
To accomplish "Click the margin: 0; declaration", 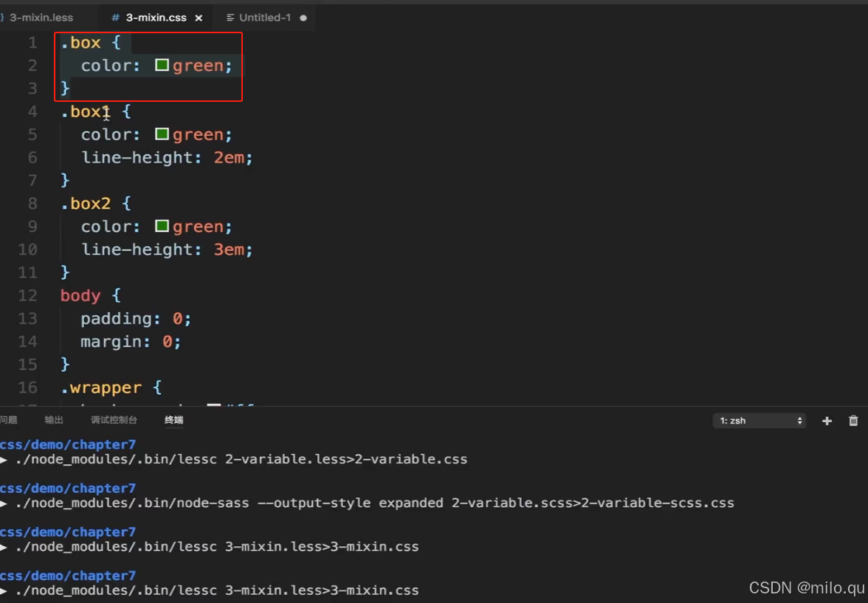I will coord(131,341).
